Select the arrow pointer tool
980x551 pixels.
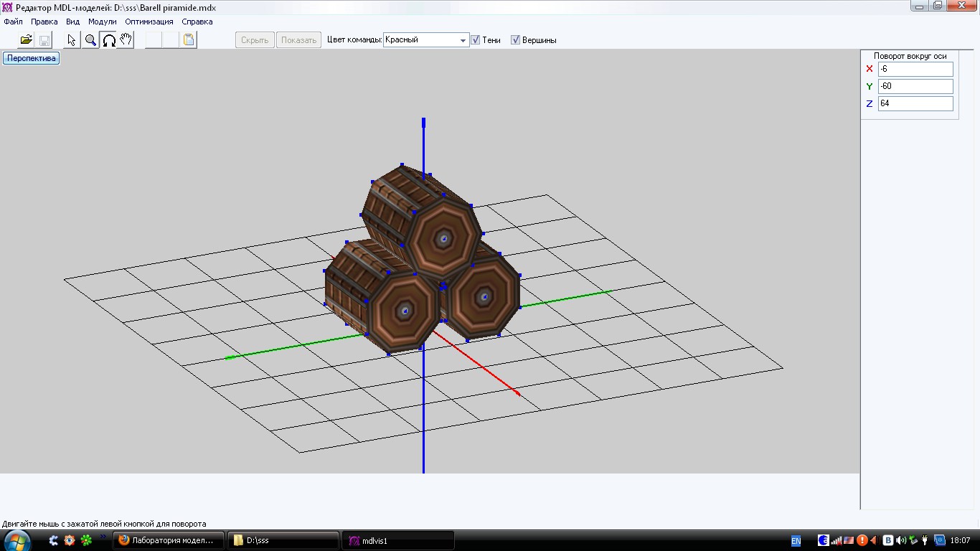[x=72, y=40]
